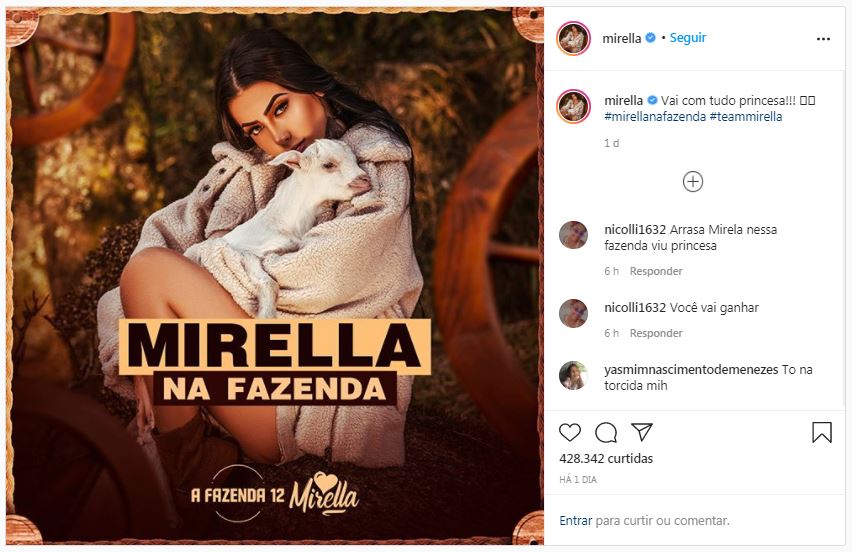
Task: Click the Seguir follow button
Action: tap(688, 38)
